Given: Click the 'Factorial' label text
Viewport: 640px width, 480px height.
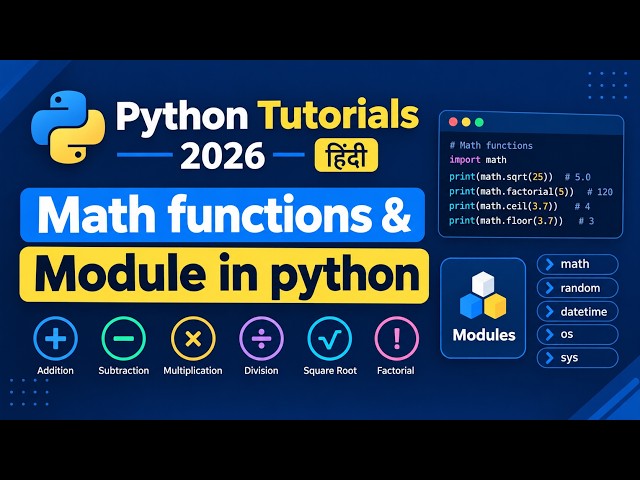Looking at the screenshot, I should [396, 371].
